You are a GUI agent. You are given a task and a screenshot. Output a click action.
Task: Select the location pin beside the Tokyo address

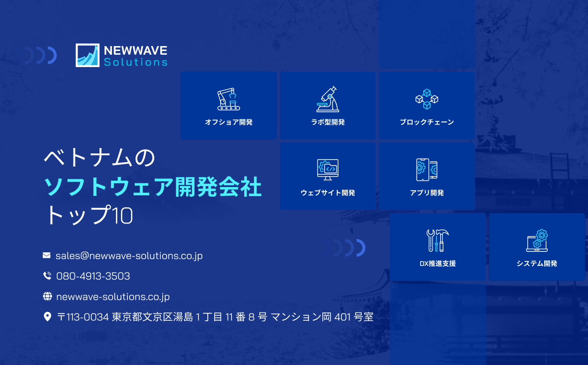[46, 316]
